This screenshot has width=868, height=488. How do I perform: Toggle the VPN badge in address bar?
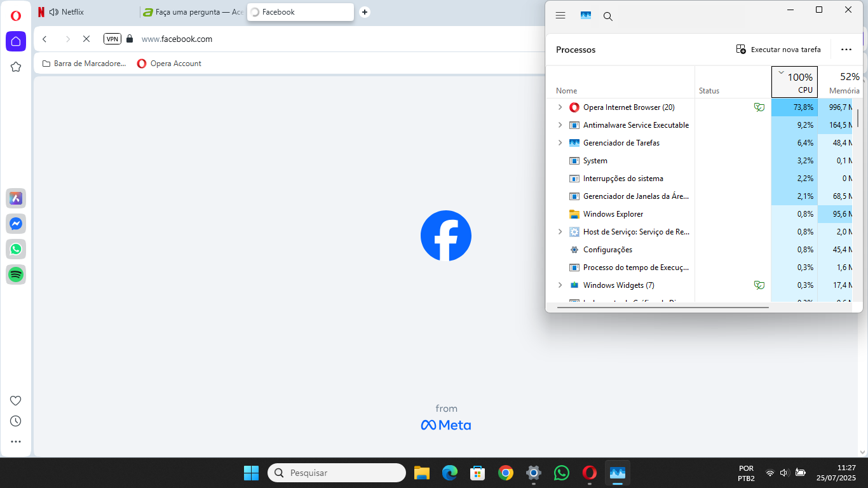point(112,39)
